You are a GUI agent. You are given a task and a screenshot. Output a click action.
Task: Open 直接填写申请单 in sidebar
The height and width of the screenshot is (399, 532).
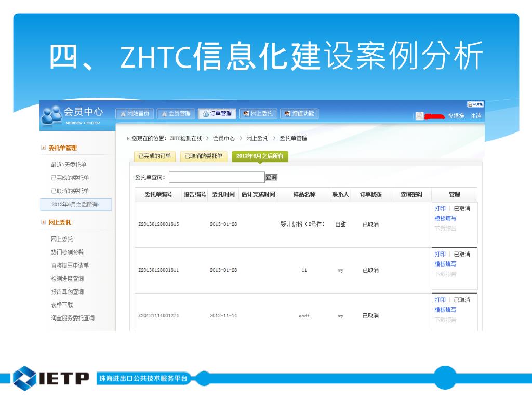(70, 265)
